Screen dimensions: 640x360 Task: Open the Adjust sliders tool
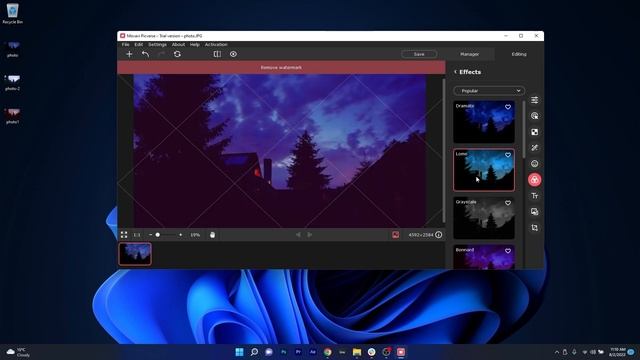tap(534, 100)
